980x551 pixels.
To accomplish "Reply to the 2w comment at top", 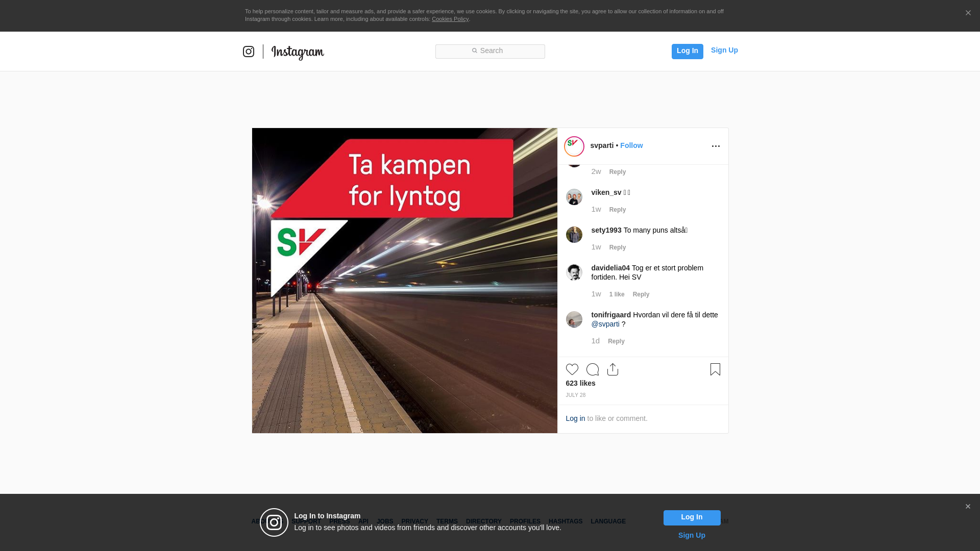I will pyautogui.click(x=618, y=172).
